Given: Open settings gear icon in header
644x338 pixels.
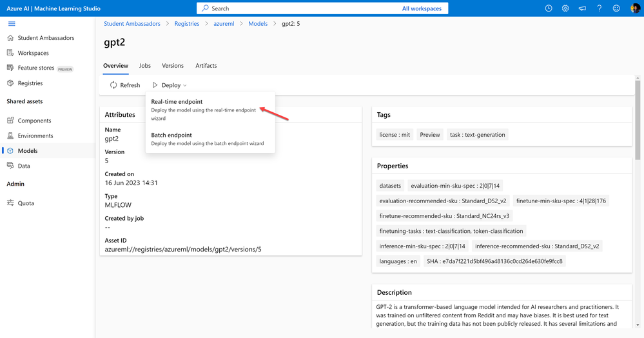Looking at the screenshot, I should 565,8.
